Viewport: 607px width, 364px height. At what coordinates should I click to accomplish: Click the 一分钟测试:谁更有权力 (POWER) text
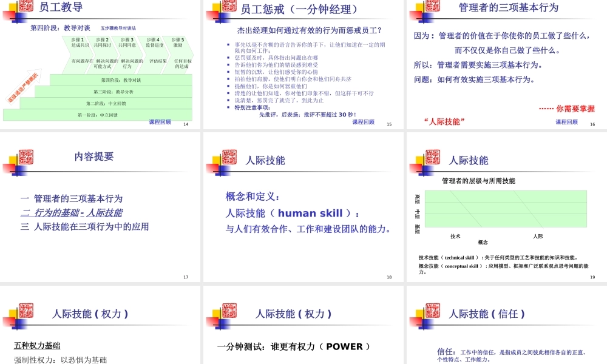[x=293, y=346]
